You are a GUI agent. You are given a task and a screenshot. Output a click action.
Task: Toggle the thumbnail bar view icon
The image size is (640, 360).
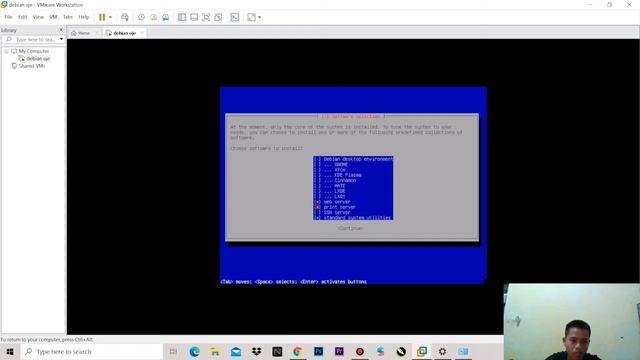(194, 17)
